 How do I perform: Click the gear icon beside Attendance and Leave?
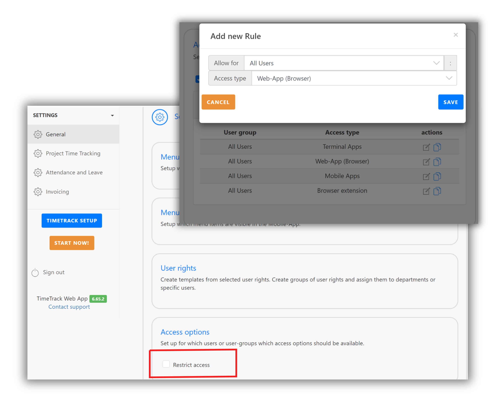tap(38, 173)
